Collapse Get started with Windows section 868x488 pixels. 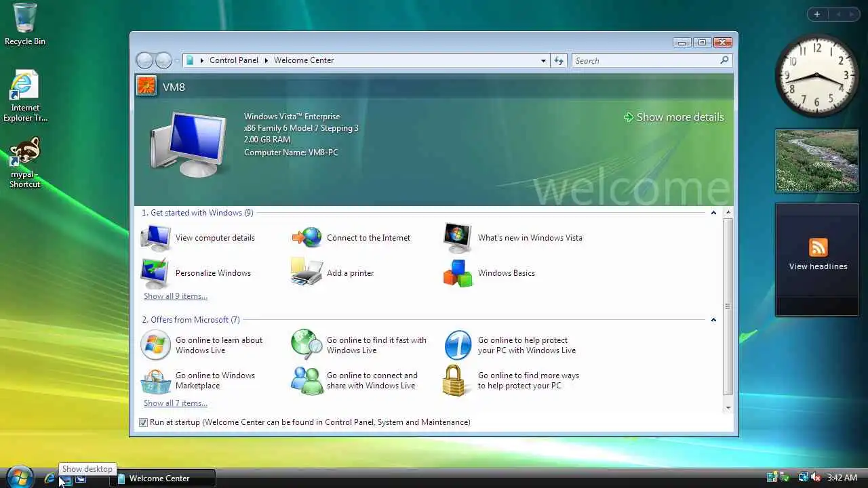click(713, 213)
